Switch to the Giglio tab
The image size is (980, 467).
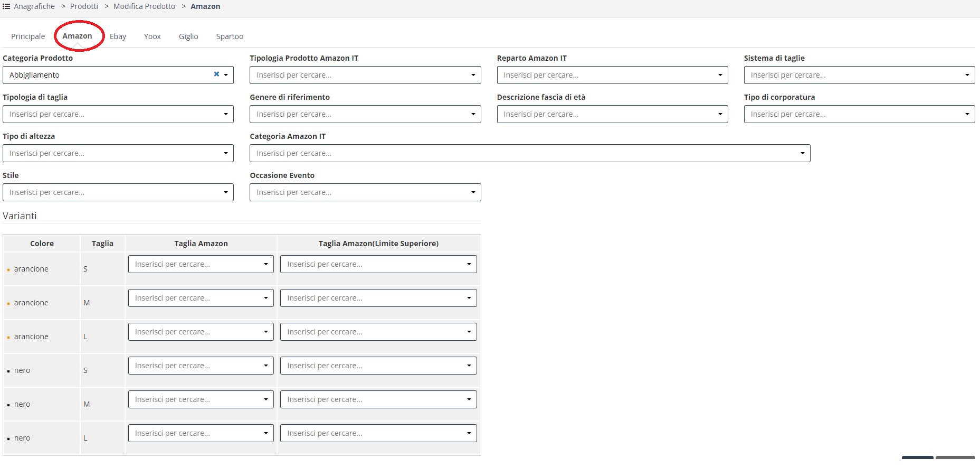pos(188,36)
